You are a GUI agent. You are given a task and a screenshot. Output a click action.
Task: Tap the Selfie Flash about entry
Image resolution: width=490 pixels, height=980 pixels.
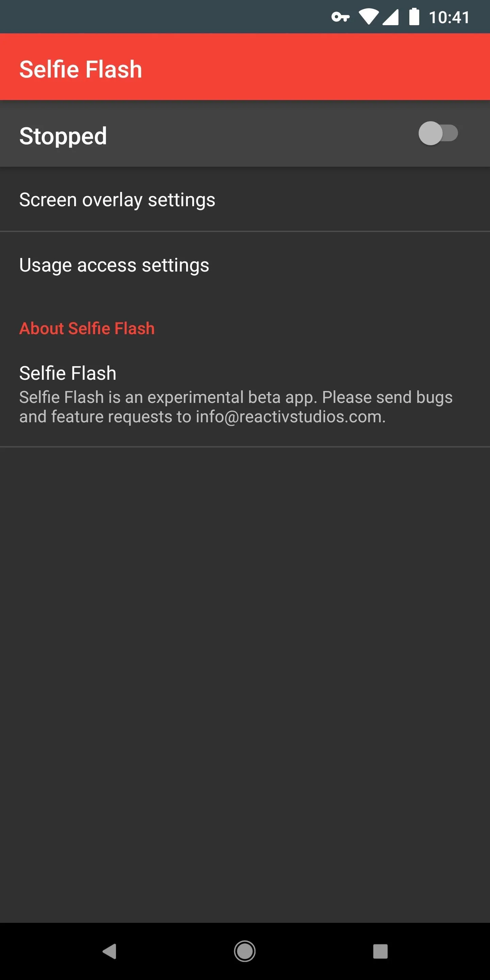coord(245,394)
